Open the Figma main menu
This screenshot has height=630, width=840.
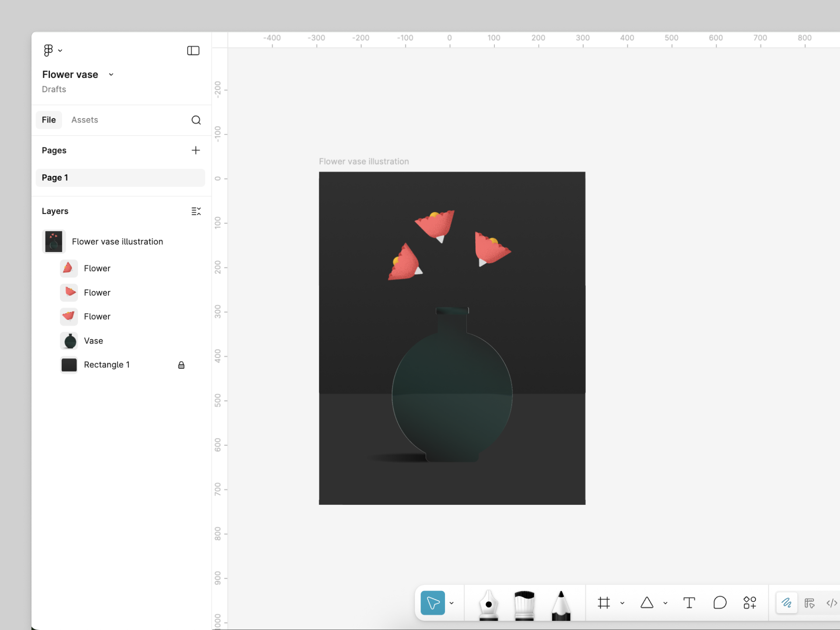pos(52,51)
